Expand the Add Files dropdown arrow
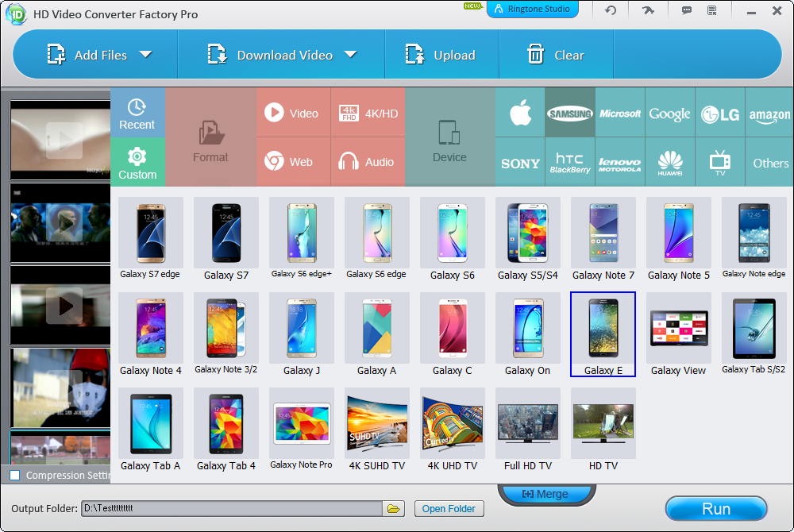Screen dimensions: 794x532 click(x=146, y=54)
